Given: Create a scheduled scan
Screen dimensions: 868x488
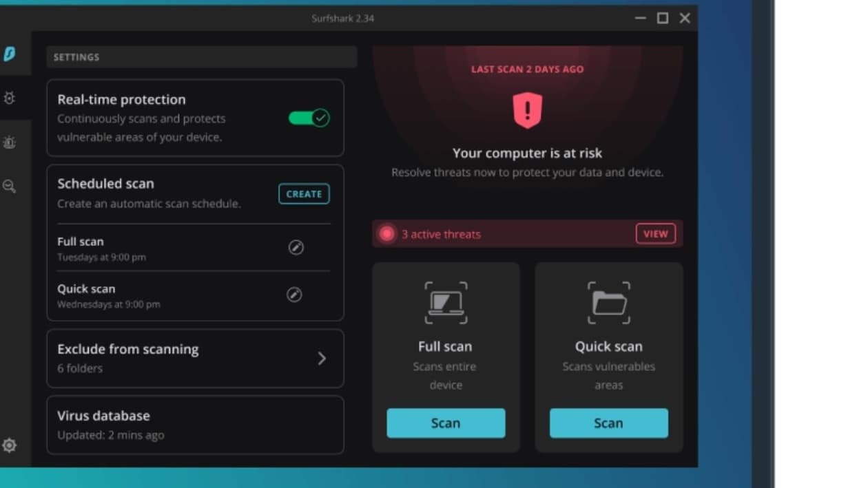Looking at the screenshot, I should click(x=304, y=194).
